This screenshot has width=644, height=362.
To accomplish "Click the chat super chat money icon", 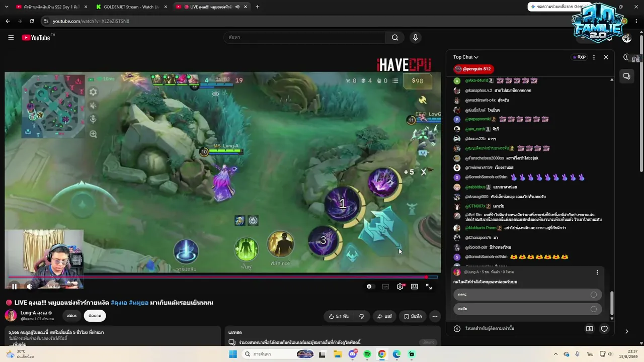I will coord(590,329).
